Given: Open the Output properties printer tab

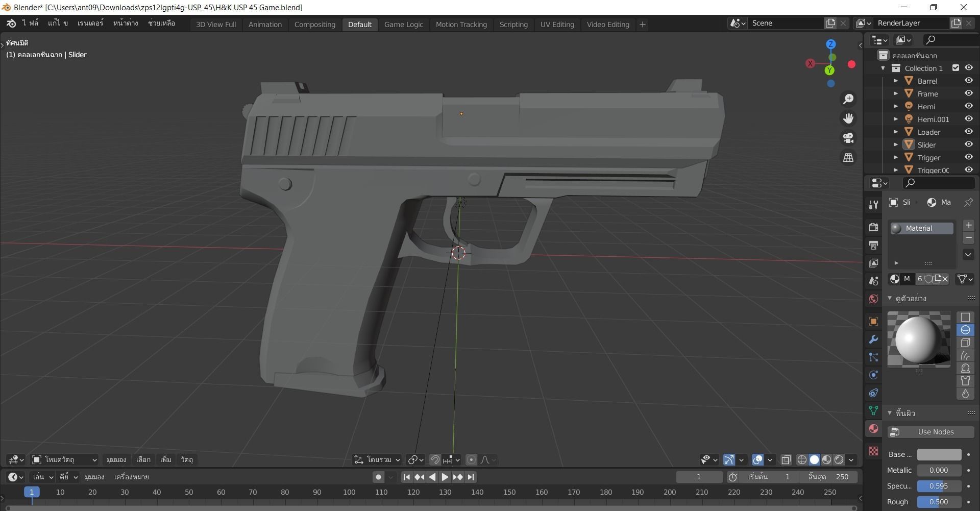Looking at the screenshot, I should coord(873,245).
